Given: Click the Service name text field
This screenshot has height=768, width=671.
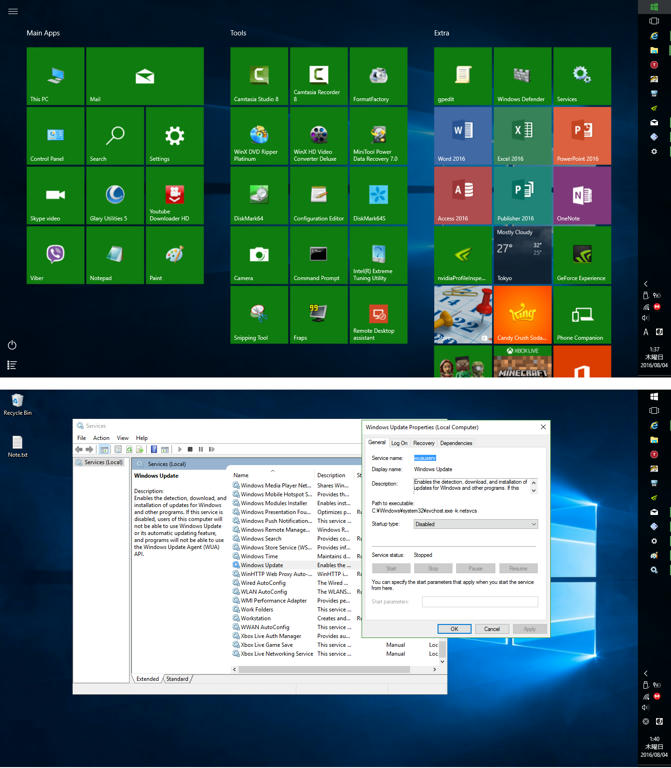Looking at the screenshot, I should (x=475, y=458).
